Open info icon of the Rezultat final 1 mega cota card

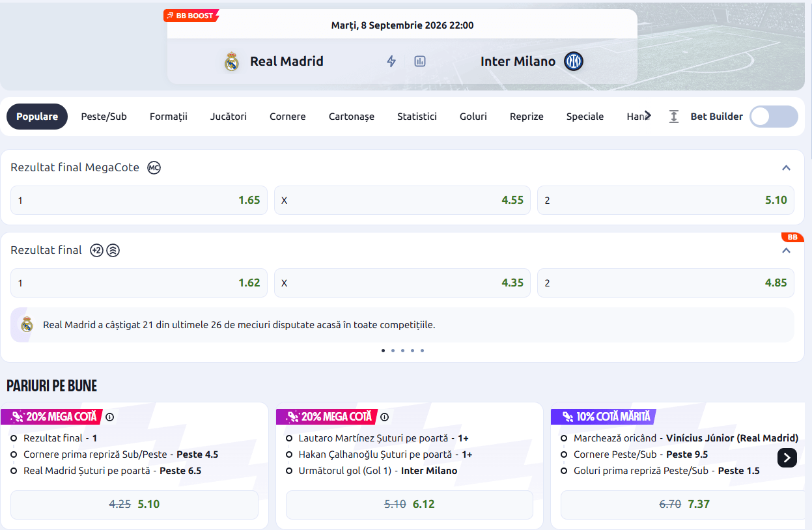109,417
